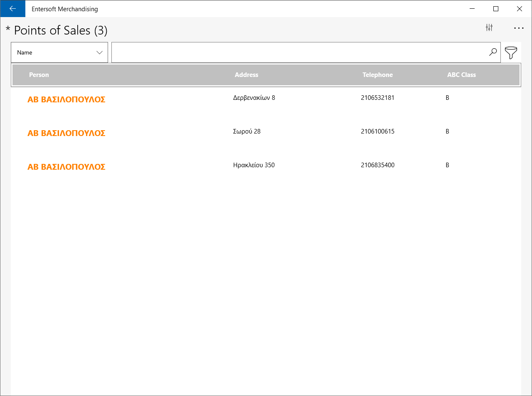Screen dimensions: 532x396
Task: Open ΑΒ ΒΑΣΙΛΟΠΟΥΛΟΣ at Σωρού 28
Action: [x=66, y=133]
